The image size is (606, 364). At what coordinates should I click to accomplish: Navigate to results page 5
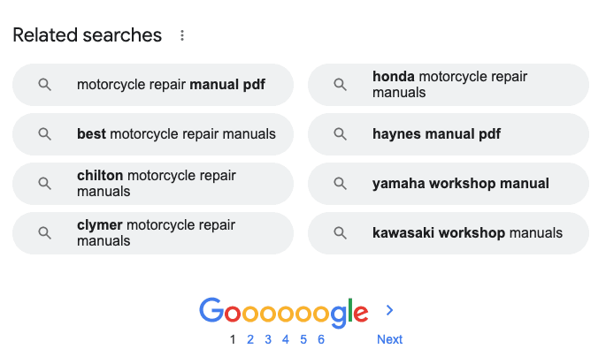click(303, 339)
